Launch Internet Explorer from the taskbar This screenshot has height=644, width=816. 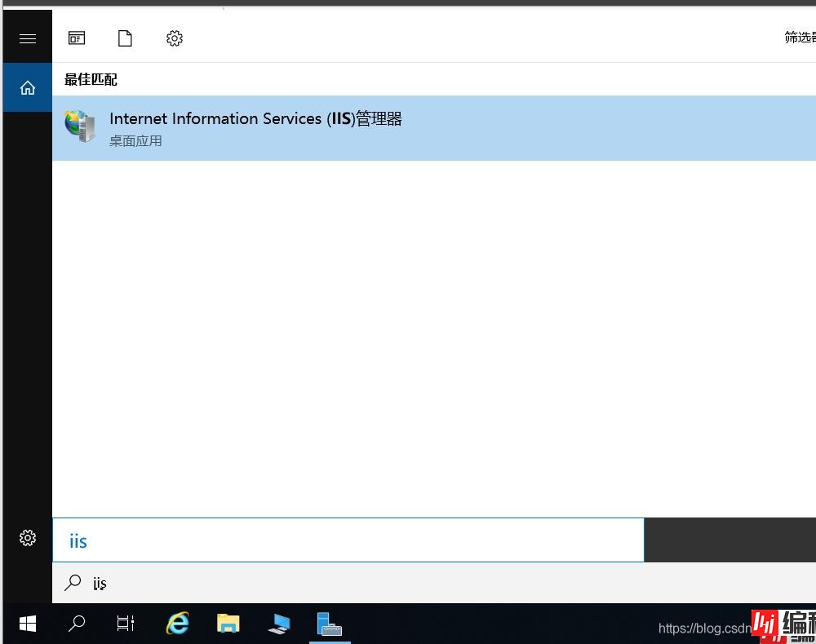(177, 624)
